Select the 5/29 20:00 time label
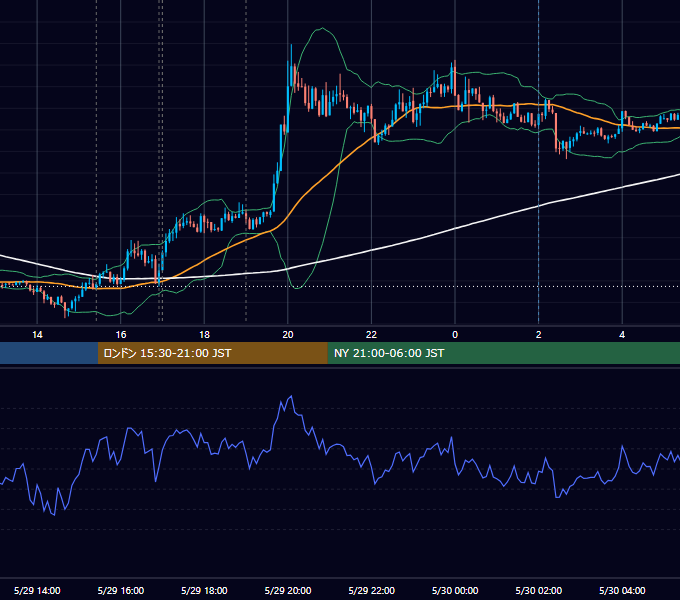The image size is (680, 600). coord(288,590)
